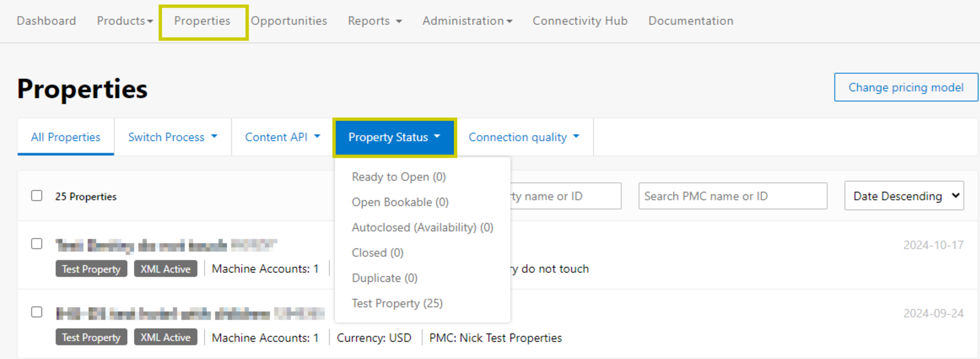Tick the select-all 25 Properties checkbox

[37, 196]
